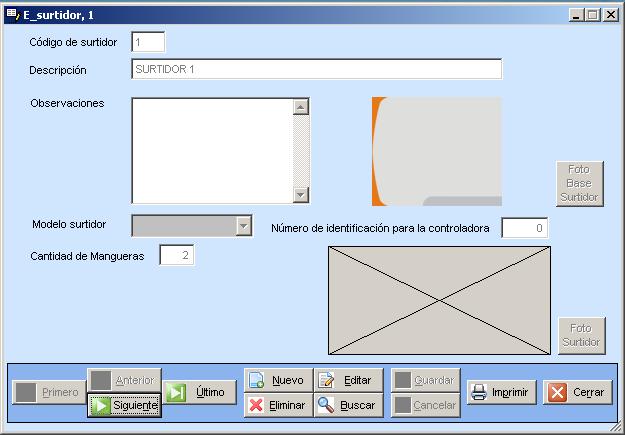
Task: Delete the record with Eliminar
Action: (278, 405)
